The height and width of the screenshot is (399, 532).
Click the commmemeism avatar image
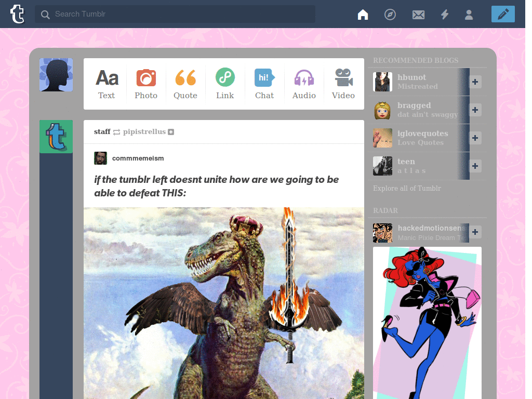pyautogui.click(x=100, y=158)
